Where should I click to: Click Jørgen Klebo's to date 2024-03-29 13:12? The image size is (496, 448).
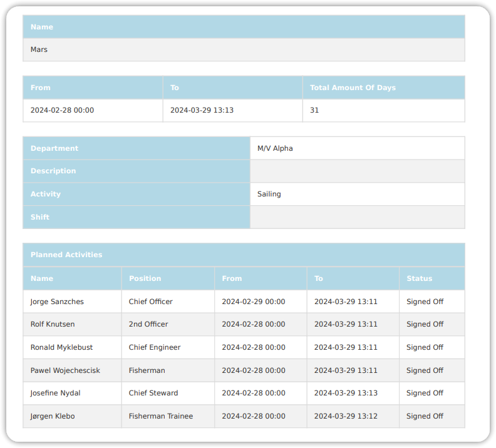click(346, 416)
